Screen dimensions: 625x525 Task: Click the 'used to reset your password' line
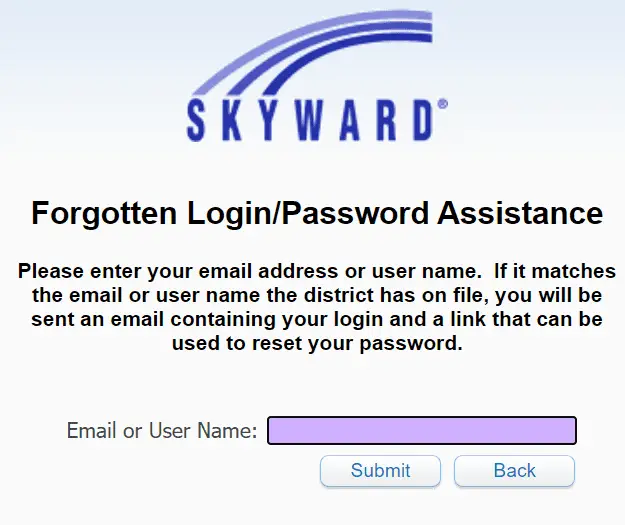click(x=317, y=344)
